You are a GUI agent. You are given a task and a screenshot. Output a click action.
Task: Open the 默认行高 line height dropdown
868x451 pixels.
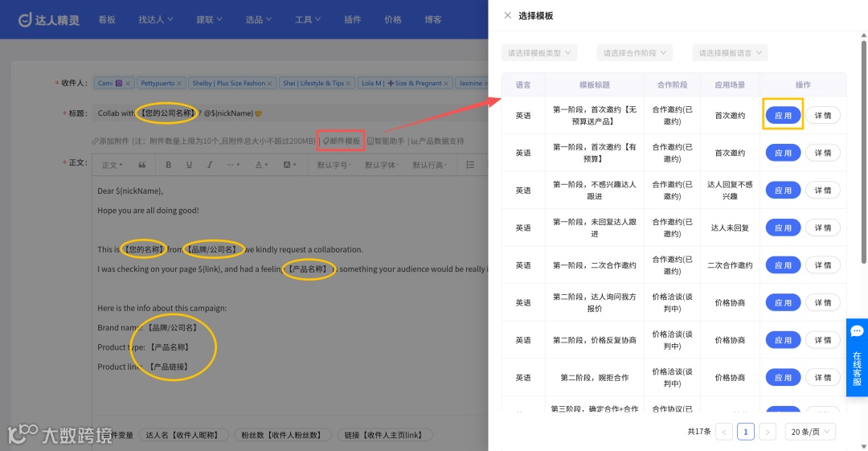click(x=429, y=165)
